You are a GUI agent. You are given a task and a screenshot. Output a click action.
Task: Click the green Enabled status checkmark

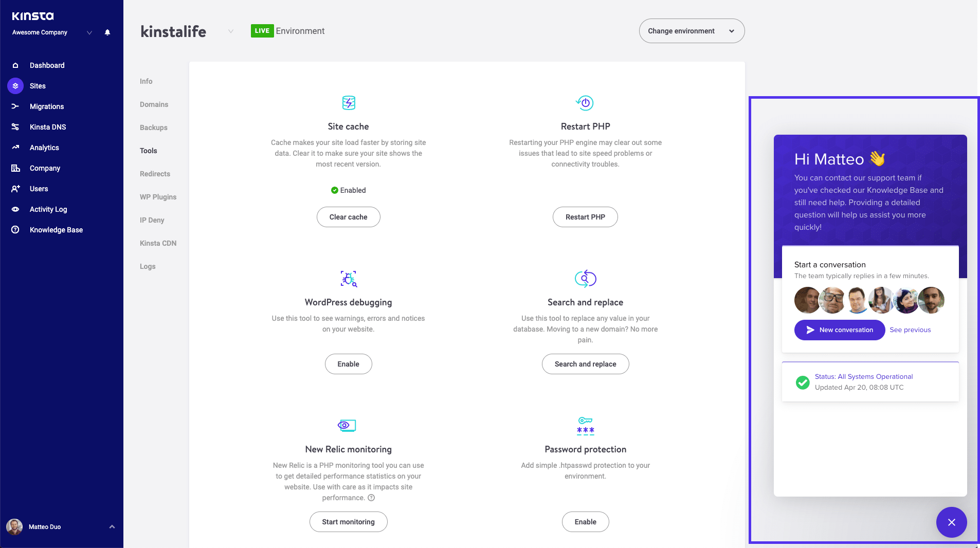(334, 190)
